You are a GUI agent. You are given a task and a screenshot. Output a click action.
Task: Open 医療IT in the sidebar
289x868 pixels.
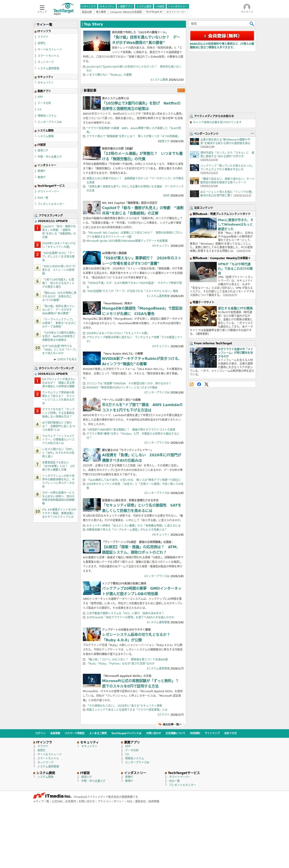41,171
